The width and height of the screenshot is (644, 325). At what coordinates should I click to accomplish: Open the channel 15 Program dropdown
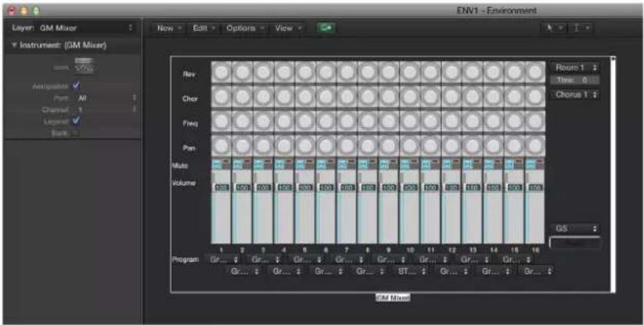coord(516,260)
